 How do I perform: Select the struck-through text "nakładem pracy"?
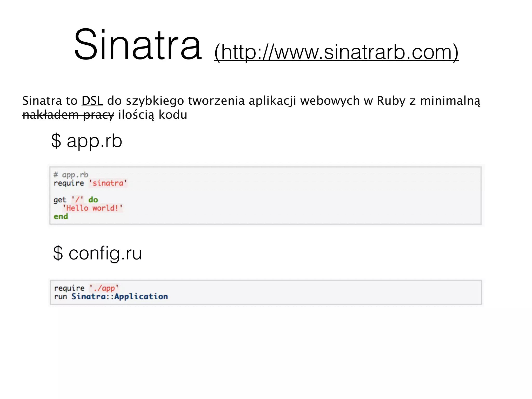pos(68,115)
